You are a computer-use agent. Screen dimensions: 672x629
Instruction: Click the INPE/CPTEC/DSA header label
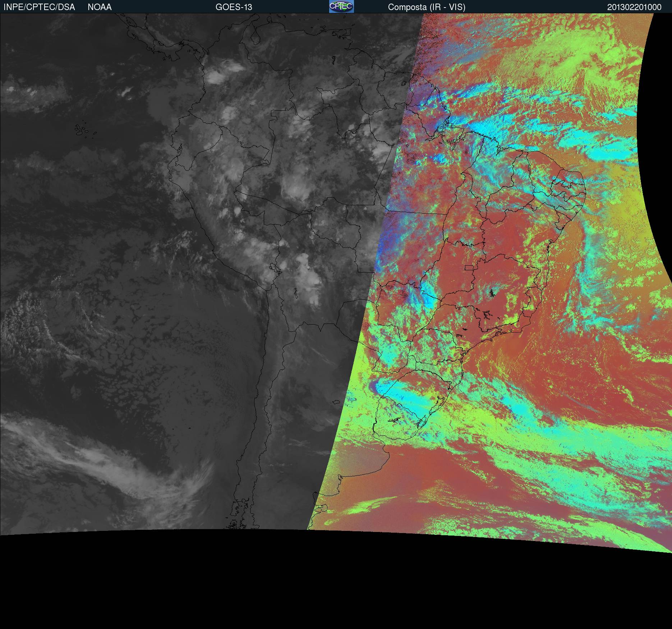tap(39, 7)
